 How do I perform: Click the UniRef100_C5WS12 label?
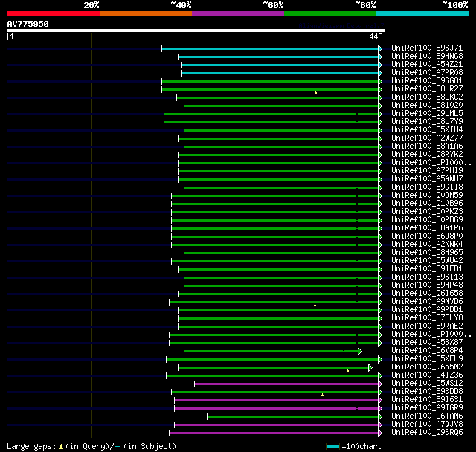(427, 384)
